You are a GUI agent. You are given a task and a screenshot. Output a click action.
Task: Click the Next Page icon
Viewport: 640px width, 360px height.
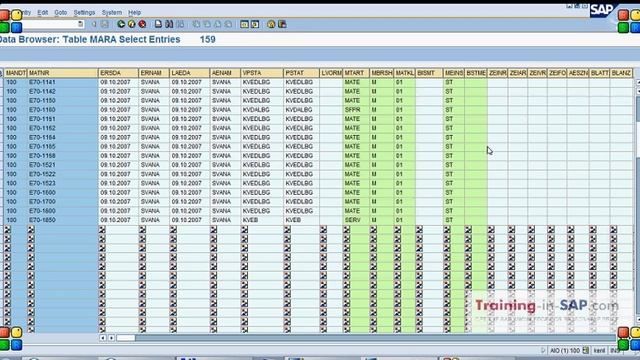pos(218,24)
